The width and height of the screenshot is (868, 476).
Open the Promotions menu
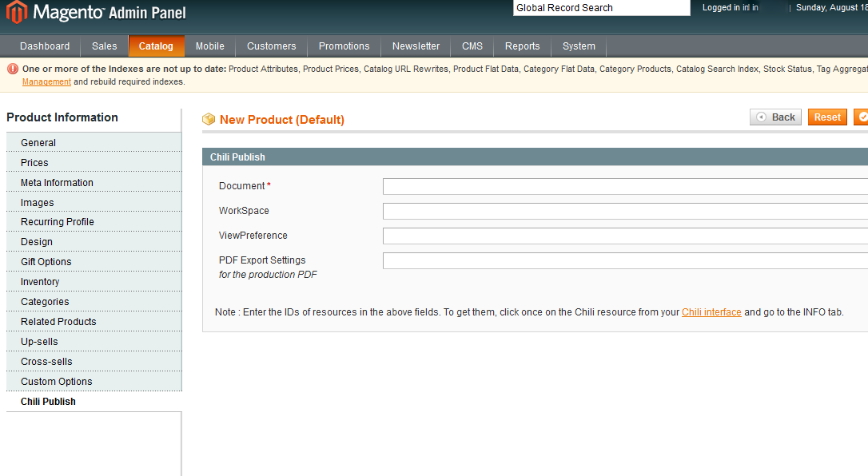pos(344,46)
